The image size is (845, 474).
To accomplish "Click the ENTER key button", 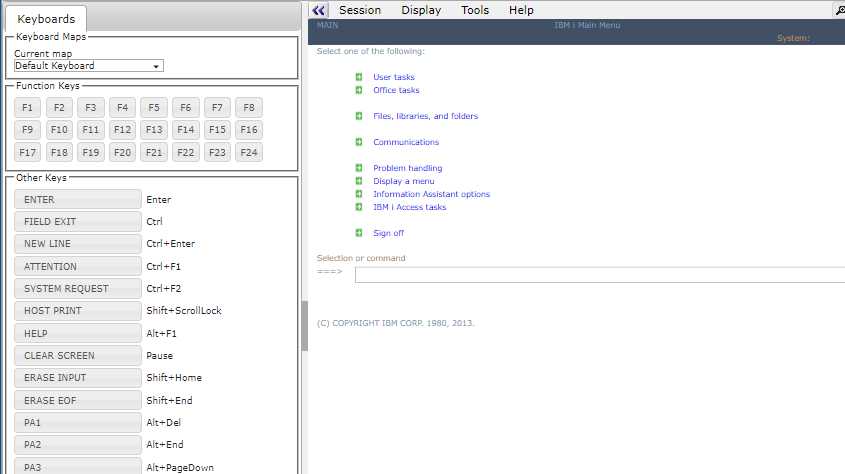I will coord(78,199).
